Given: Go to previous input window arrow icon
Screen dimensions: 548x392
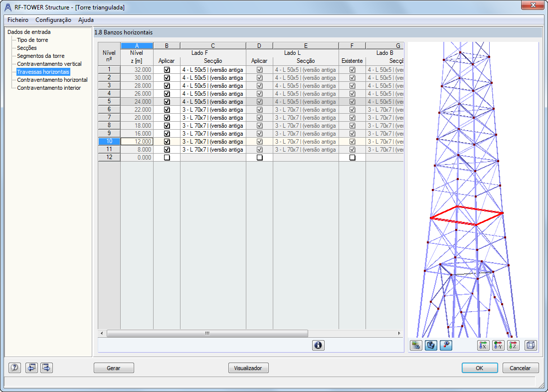Looking at the screenshot, I should coord(31,368).
